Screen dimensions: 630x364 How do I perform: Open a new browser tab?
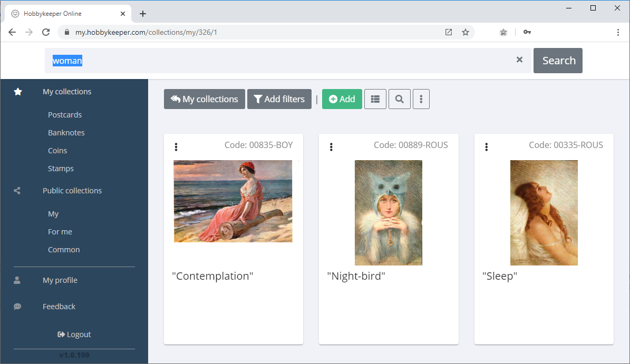(143, 14)
